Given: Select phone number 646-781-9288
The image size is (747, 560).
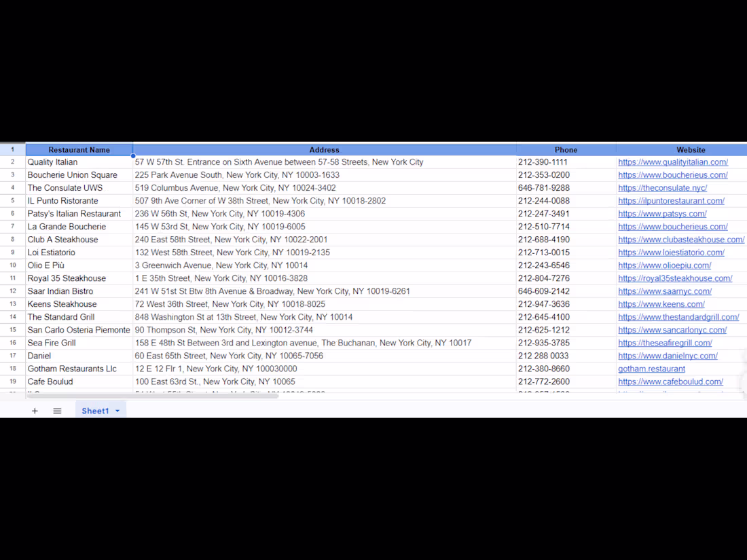Looking at the screenshot, I should coord(566,188).
